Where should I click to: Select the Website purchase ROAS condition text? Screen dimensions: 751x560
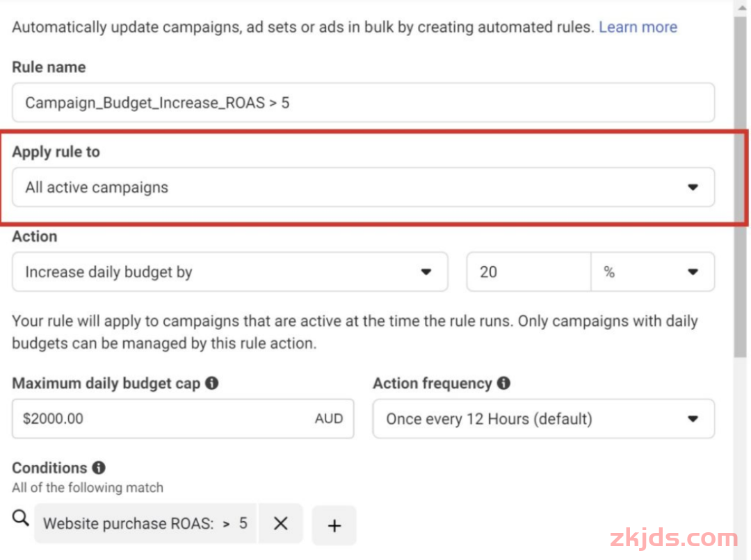[x=129, y=524]
